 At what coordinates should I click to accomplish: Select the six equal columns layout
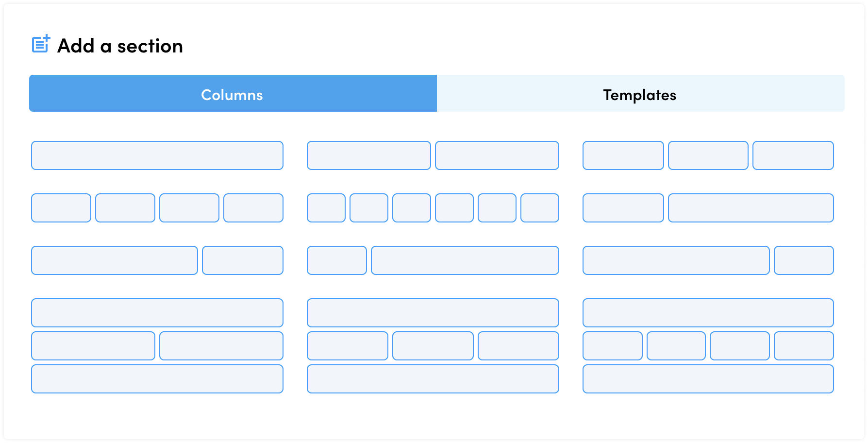[x=433, y=208]
